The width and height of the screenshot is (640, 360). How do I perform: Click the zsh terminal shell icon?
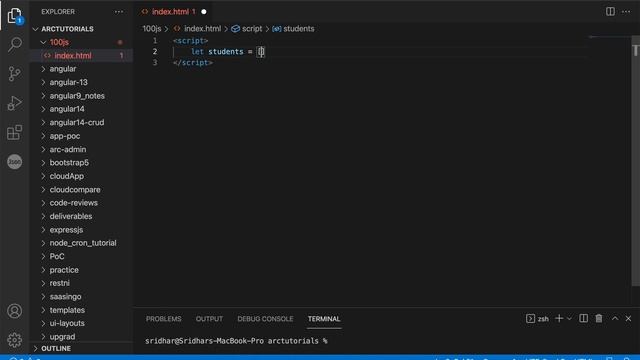point(530,319)
